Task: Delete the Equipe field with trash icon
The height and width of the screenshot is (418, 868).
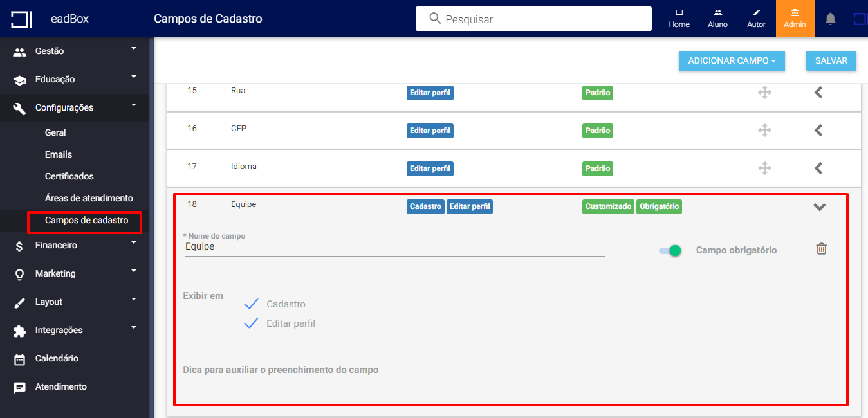Action: coord(822,249)
